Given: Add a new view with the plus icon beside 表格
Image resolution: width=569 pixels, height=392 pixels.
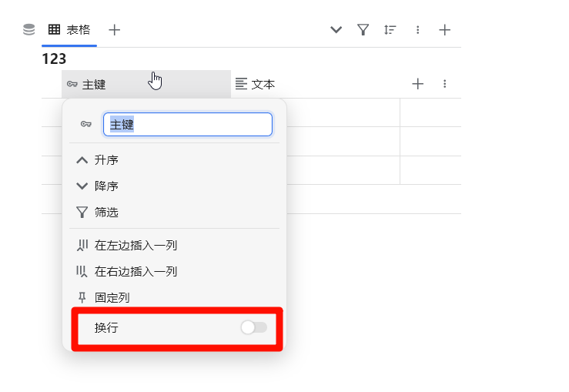Looking at the screenshot, I should pos(114,30).
